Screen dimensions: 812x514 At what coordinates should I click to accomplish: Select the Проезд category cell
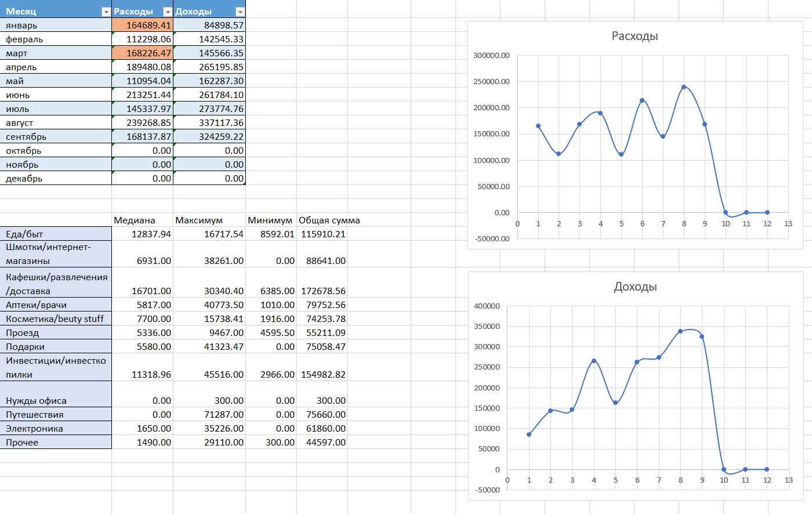[x=56, y=332]
